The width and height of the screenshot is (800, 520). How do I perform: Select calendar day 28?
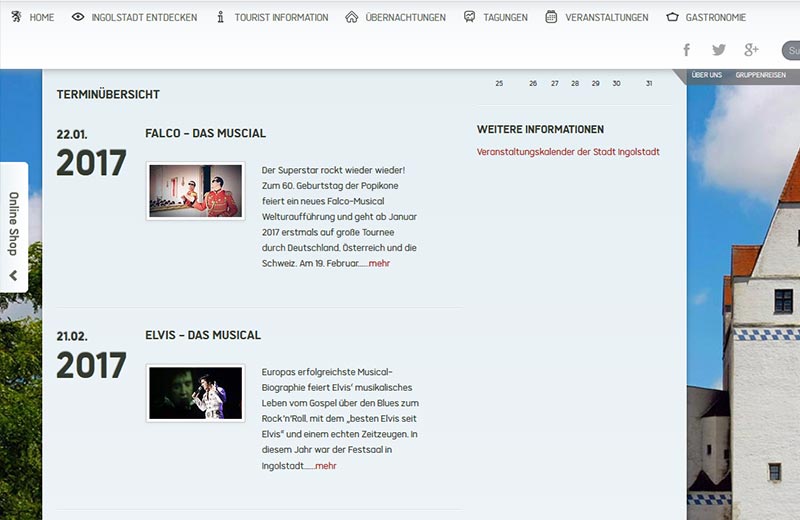point(575,83)
